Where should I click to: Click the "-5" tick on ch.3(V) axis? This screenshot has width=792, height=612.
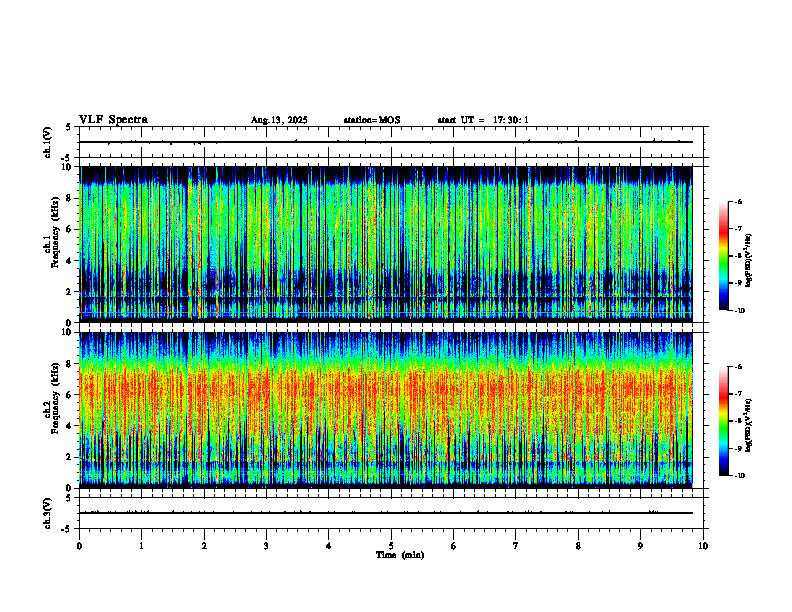pos(66,529)
